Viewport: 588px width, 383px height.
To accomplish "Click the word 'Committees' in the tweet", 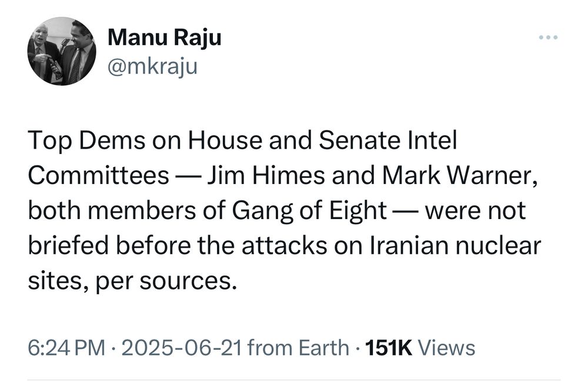I will click(x=99, y=176).
